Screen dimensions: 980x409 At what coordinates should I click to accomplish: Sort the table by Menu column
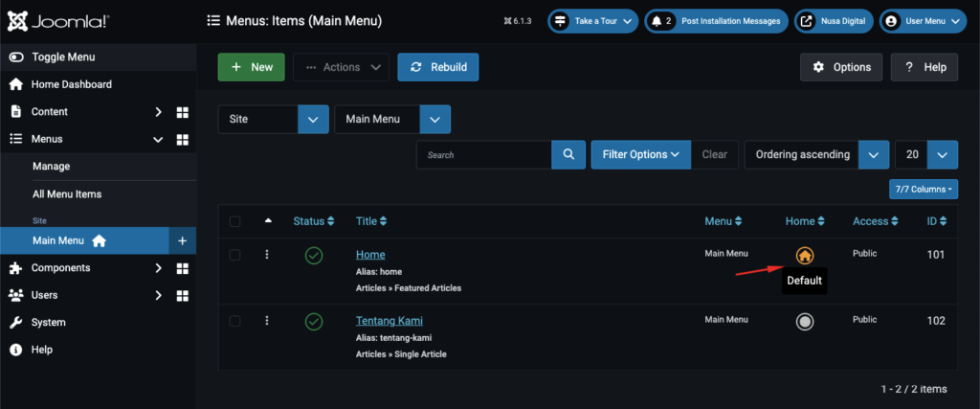click(x=724, y=221)
